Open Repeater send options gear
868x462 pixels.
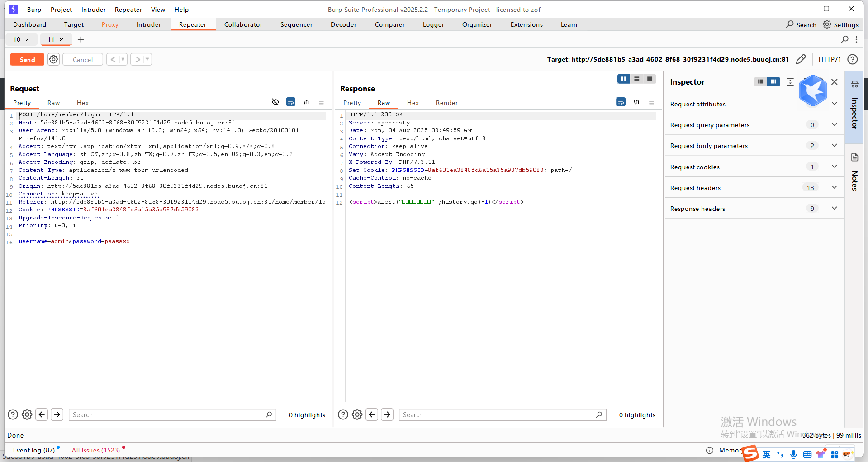[x=54, y=60]
